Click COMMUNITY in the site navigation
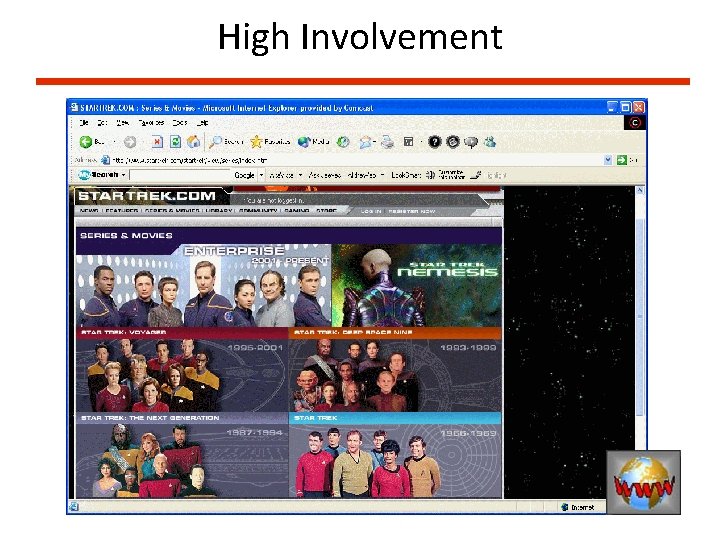Image resolution: width=720 pixels, height=540 pixels. [258, 210]
